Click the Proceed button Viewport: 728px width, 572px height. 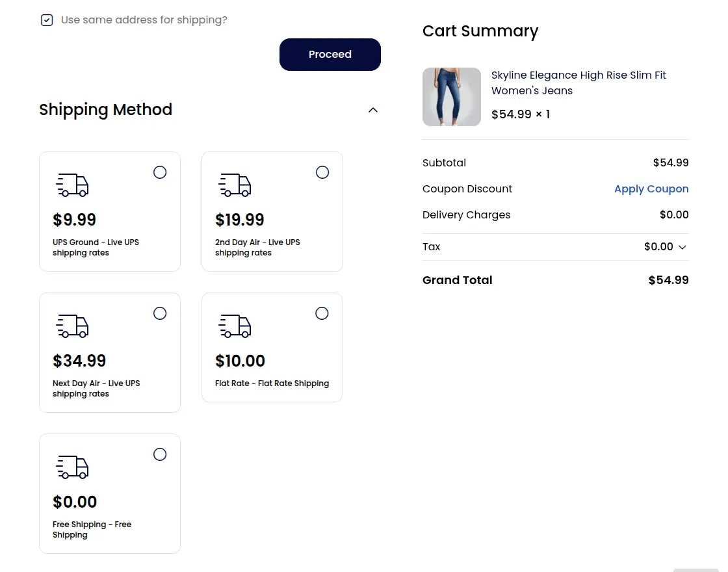tap(330, 55)
